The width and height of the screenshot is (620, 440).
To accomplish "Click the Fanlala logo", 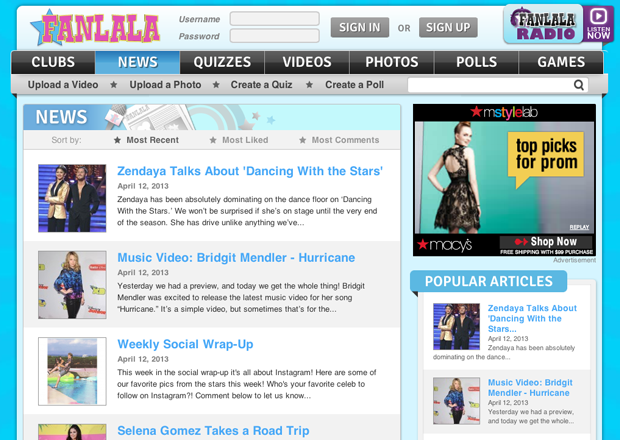I will pyautogui.click(x=95, y=27).
